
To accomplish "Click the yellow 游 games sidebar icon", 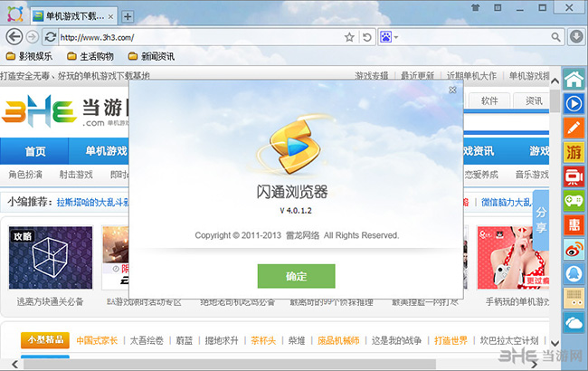I will coord(574,152).
